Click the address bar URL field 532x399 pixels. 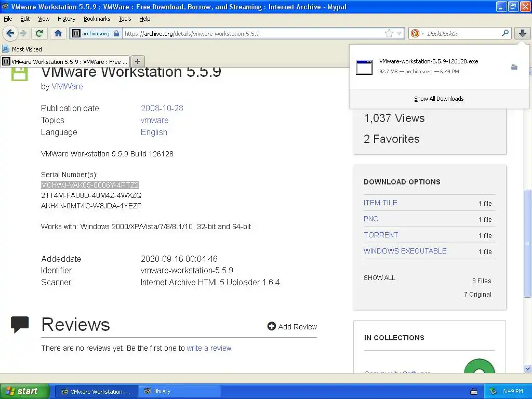(x=253, y=34)
